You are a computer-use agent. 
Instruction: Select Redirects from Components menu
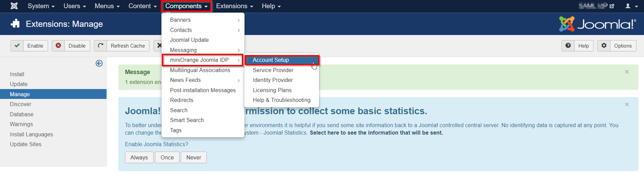[203, 100]
